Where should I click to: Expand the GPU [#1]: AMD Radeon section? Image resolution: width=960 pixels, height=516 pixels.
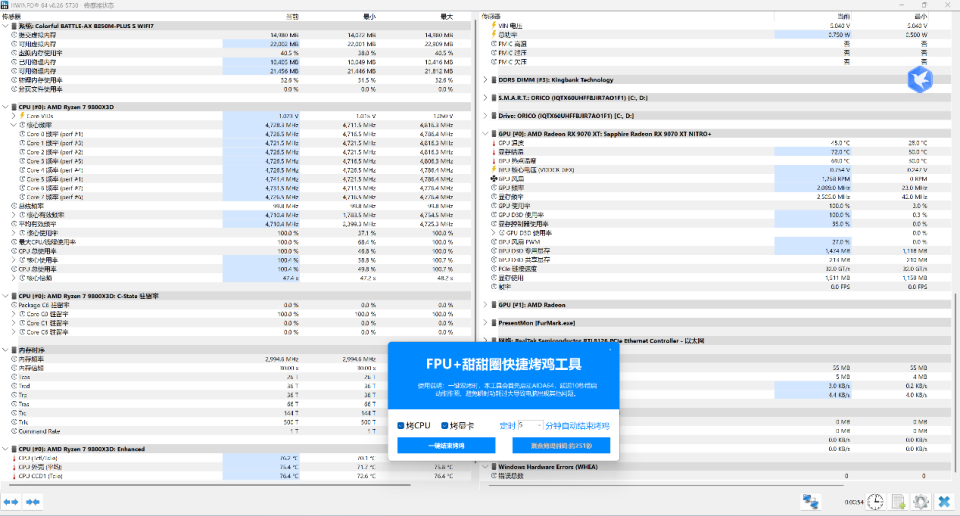486,305
